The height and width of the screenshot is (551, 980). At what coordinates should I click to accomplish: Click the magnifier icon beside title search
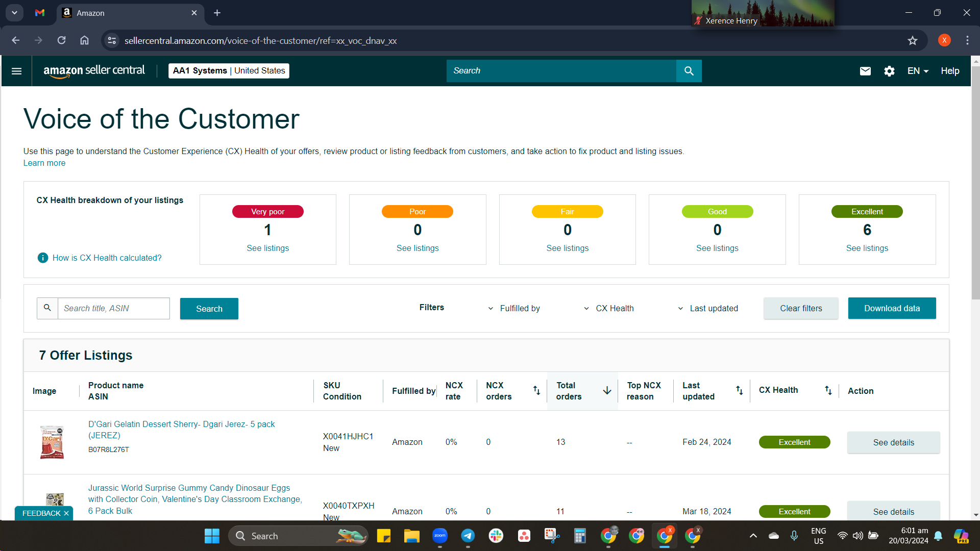[47, 308]
